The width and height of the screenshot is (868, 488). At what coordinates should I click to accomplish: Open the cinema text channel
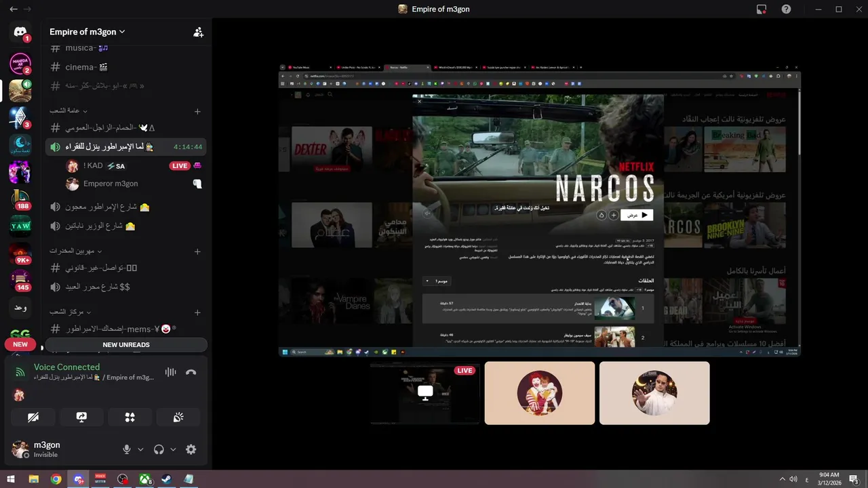pyautogui.click(x=126, y=67)
